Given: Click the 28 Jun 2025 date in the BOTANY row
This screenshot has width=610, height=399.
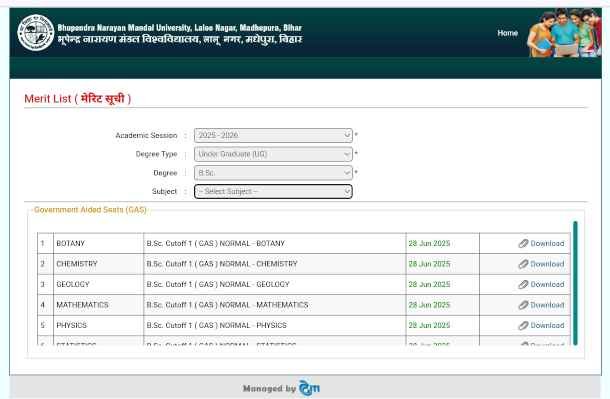Looking at the screenshot, I should (x=429, y=243).
